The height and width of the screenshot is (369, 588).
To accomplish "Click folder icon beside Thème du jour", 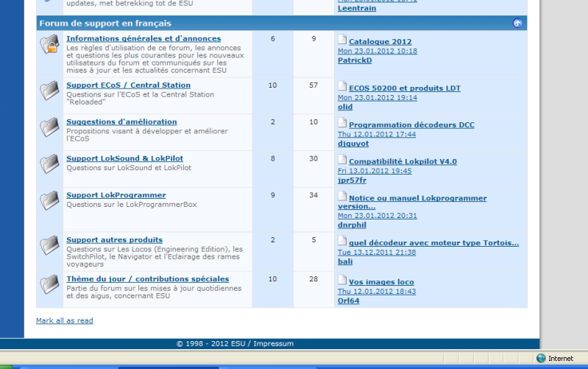I will 49,284.
